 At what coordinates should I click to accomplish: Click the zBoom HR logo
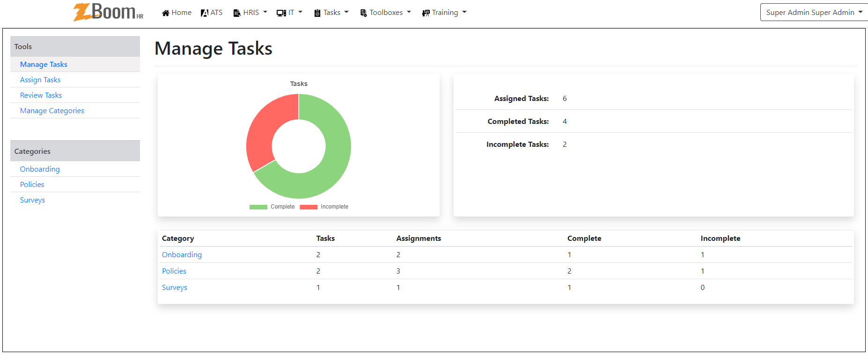(x=108, y=12)
